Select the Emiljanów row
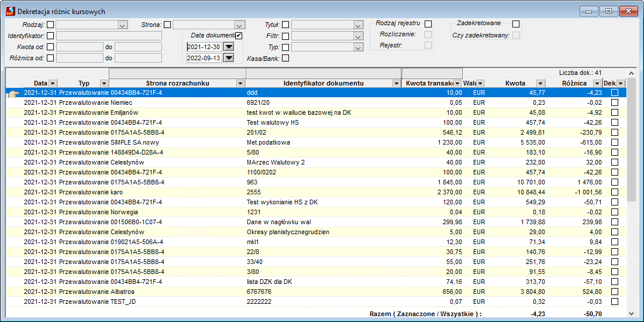Viewport: 644px width, 322px height. (x=316, y=112)
